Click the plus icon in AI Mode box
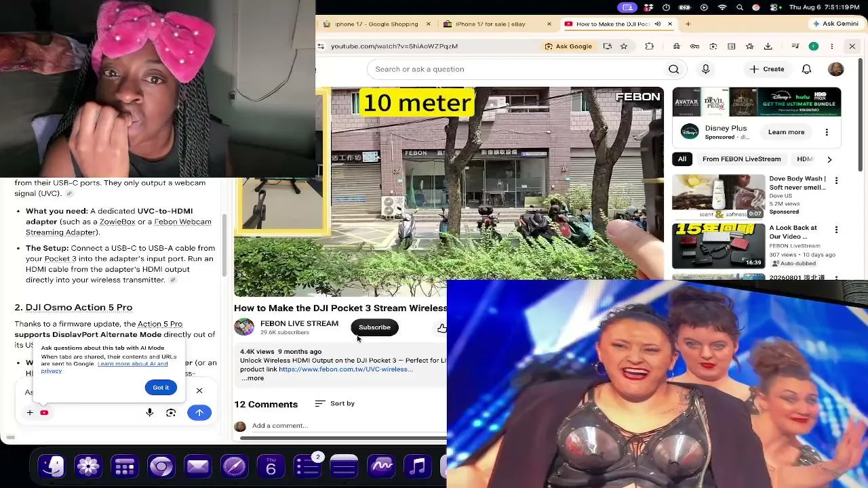Screen dimensions: 868x488 click(30, 413)
